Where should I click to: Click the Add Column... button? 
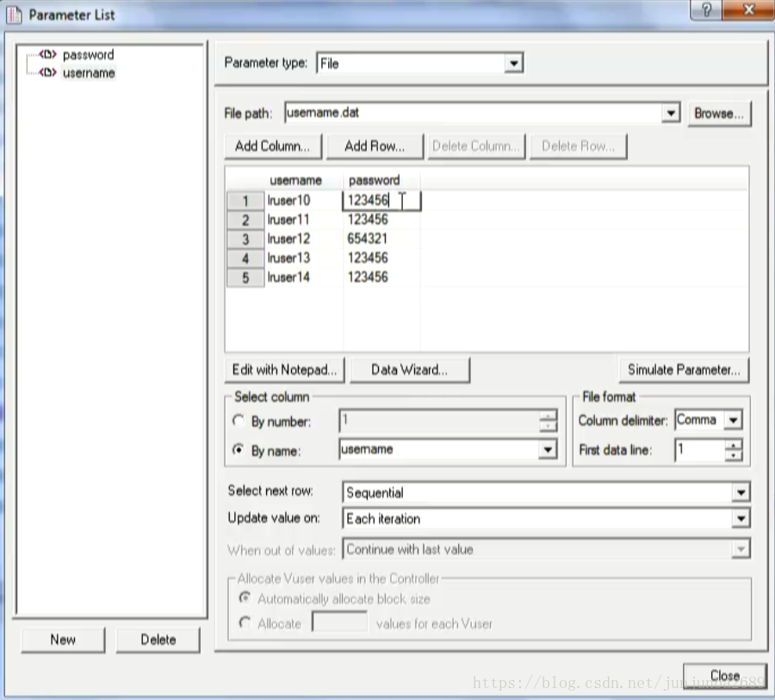click(272, 146)
